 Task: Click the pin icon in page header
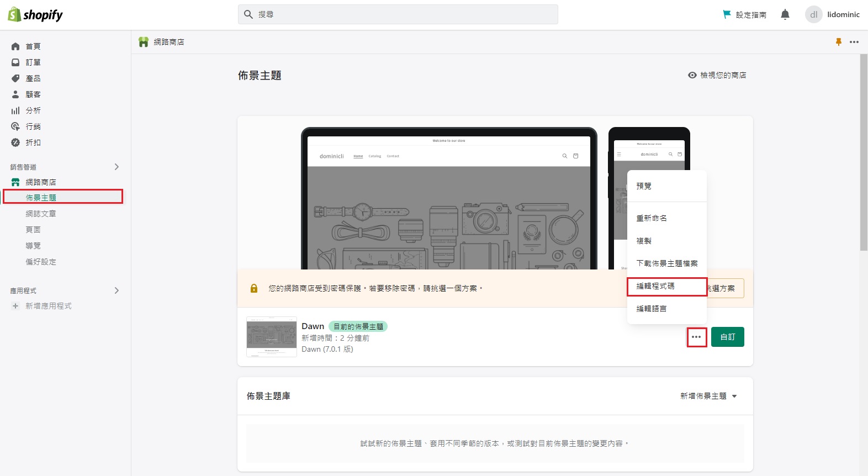[x=838, y=42]
